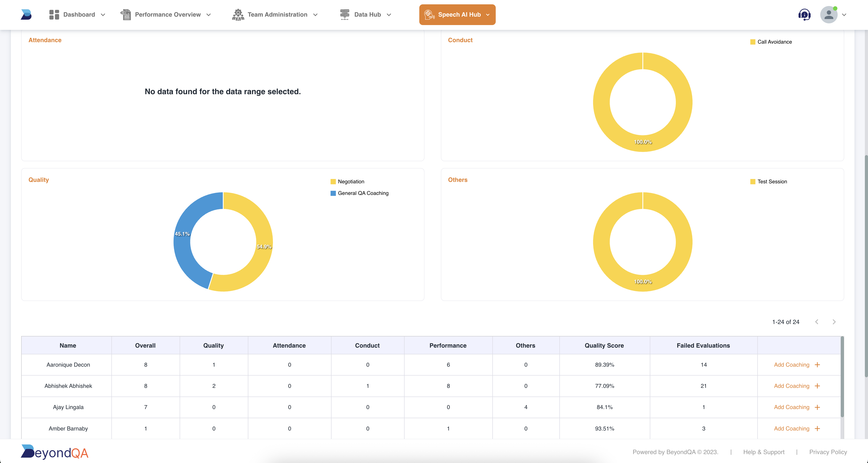The height and width of the screenshot is (463, 868).
Task: Open the Help & Support footer link
Action: pos(764,452)
